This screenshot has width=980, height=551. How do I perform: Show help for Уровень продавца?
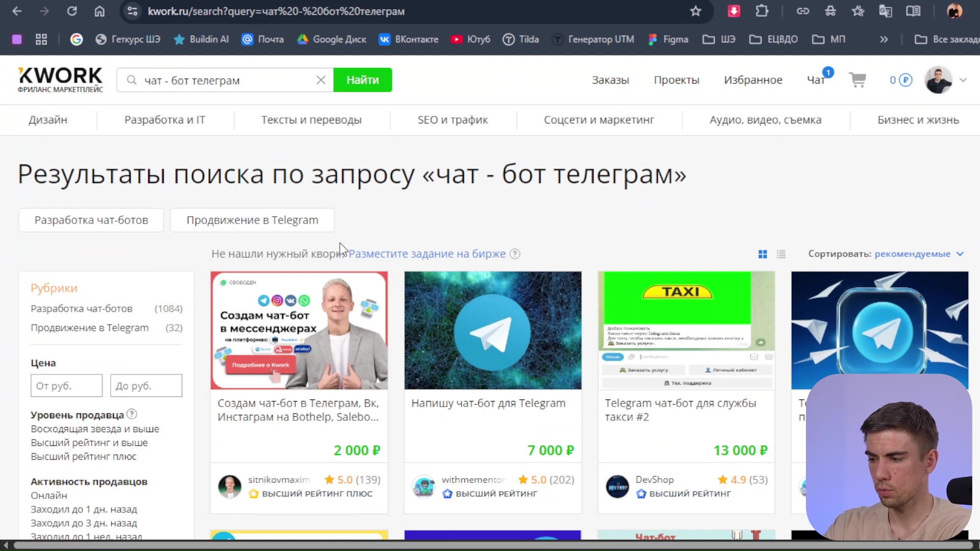point(132,414)
